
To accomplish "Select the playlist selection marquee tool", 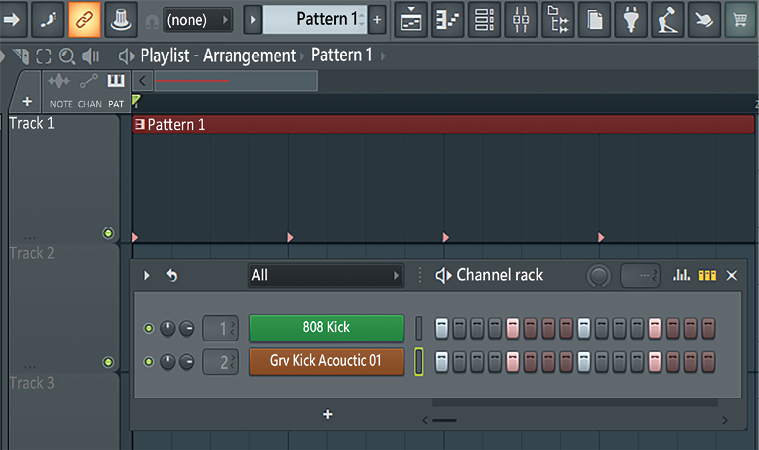I will tap(44, 56).
